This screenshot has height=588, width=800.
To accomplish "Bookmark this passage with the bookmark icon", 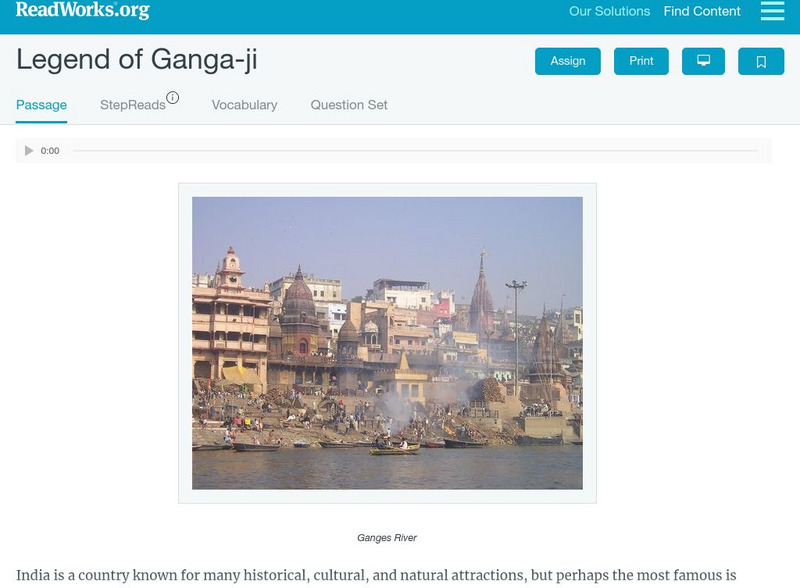I will click(761, 61).
